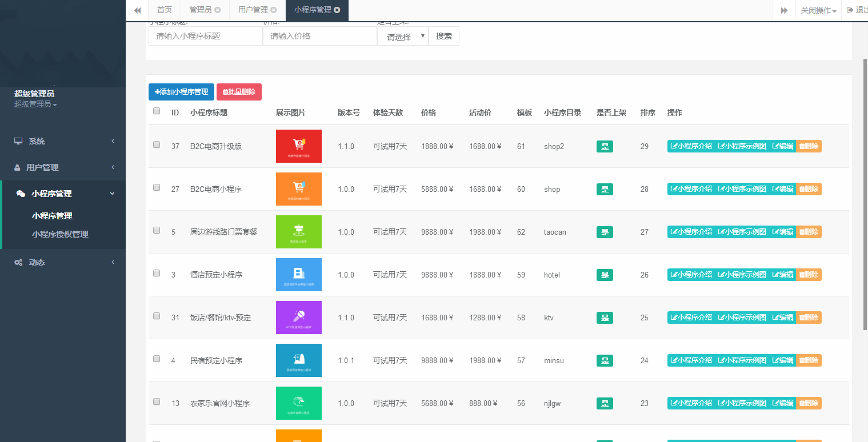
Task: Close the 管理员 tab using its x icon
Action: (x=218, y=10)
